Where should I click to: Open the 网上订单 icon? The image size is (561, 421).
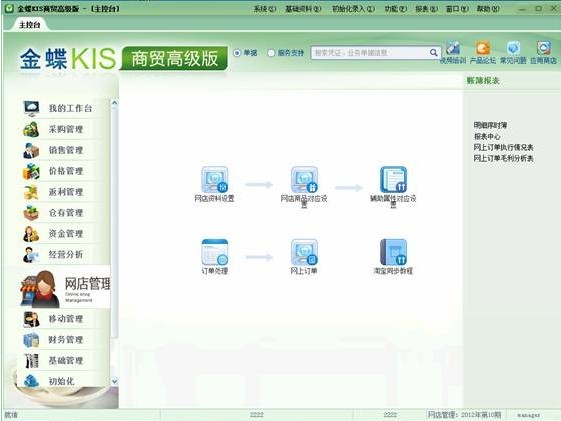tap(304, 253)
